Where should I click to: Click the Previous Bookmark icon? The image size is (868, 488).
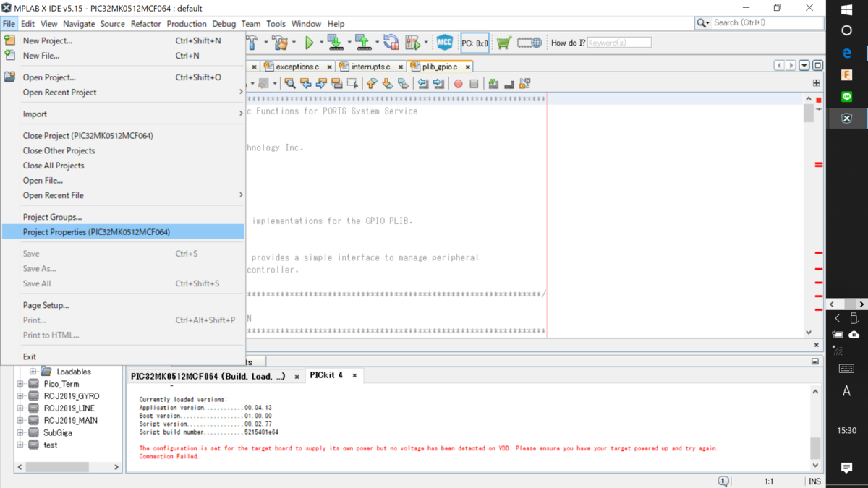coord(372,84)
